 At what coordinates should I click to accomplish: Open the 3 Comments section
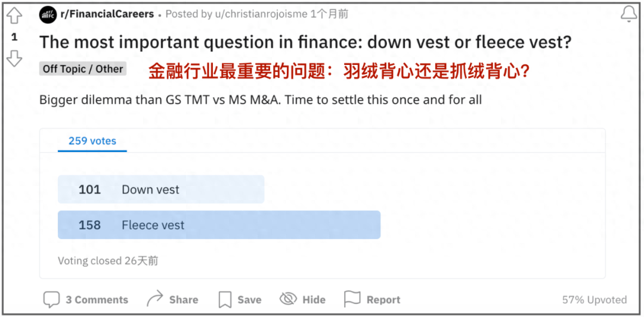(x=97, y=300)
